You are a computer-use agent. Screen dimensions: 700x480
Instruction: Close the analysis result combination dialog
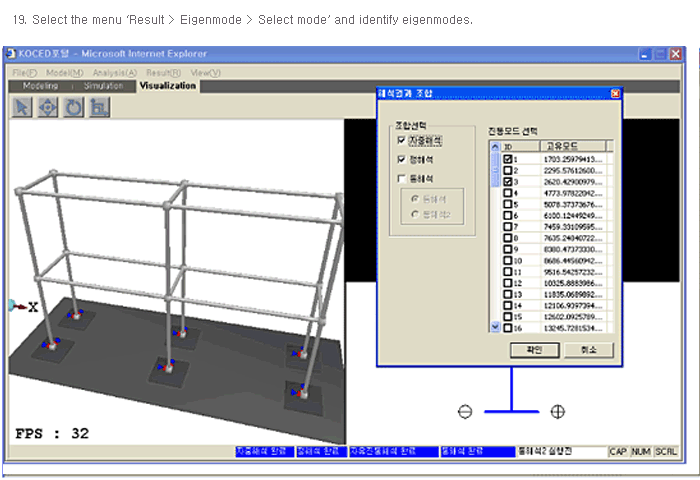coord(615,93)
